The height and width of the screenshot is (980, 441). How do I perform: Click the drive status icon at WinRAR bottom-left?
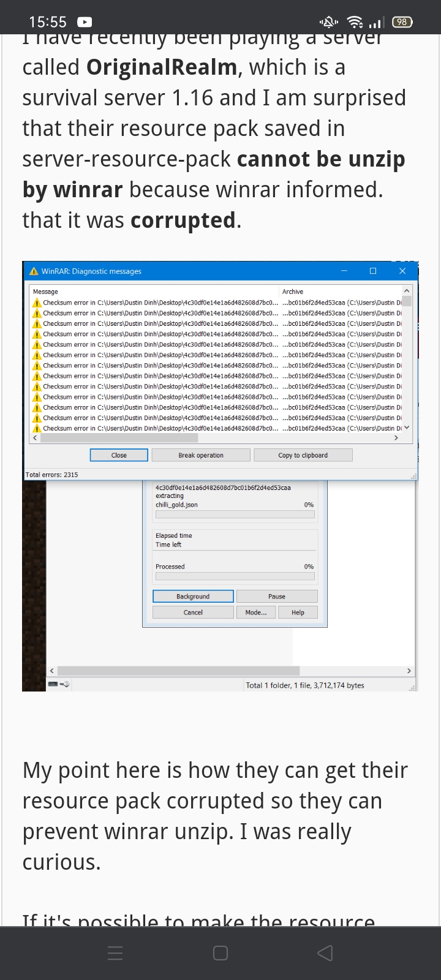coord(59,684)
